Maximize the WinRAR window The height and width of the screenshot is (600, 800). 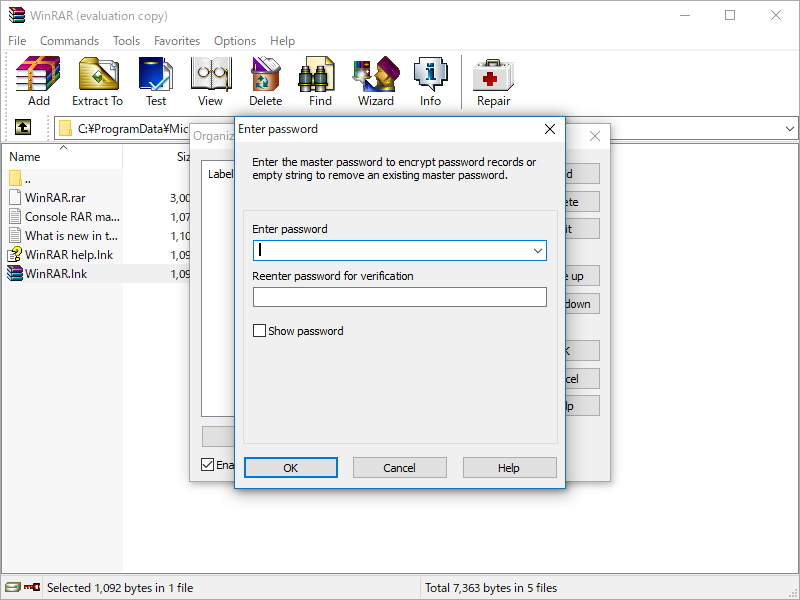pos(730,15)
